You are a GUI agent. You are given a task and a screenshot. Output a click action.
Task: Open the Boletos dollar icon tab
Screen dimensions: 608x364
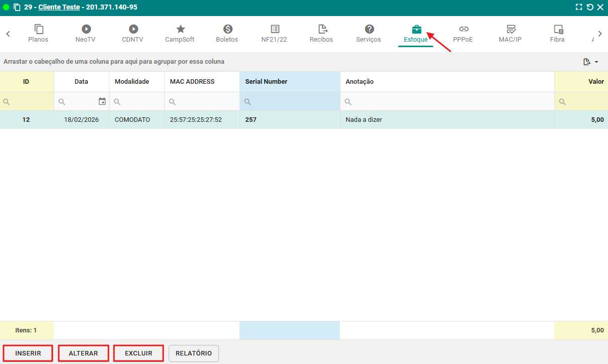(x=227, y=30)
